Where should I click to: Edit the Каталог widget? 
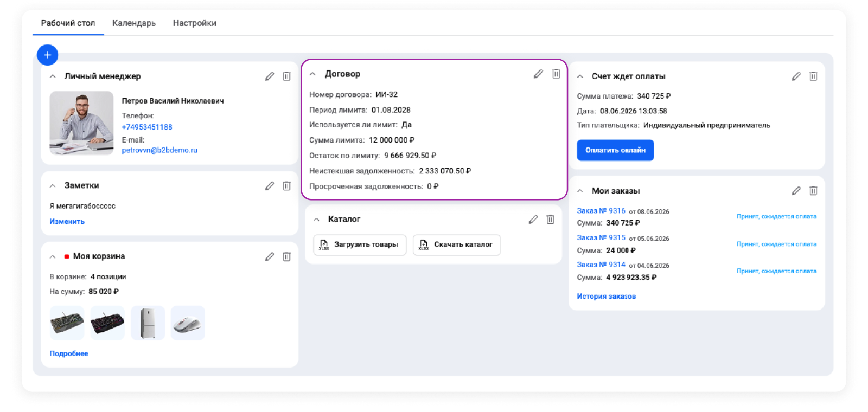point(533,220)
